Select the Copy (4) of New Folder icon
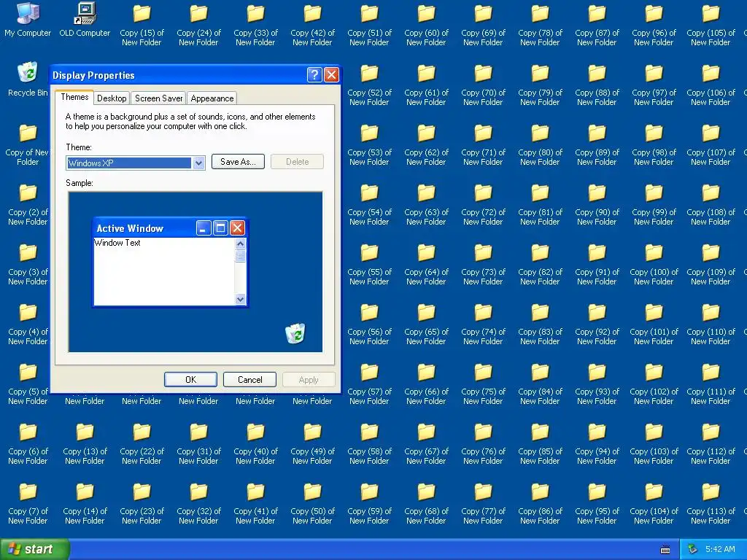747x560 pixels. pyautogui.click(x=28, y=324)
